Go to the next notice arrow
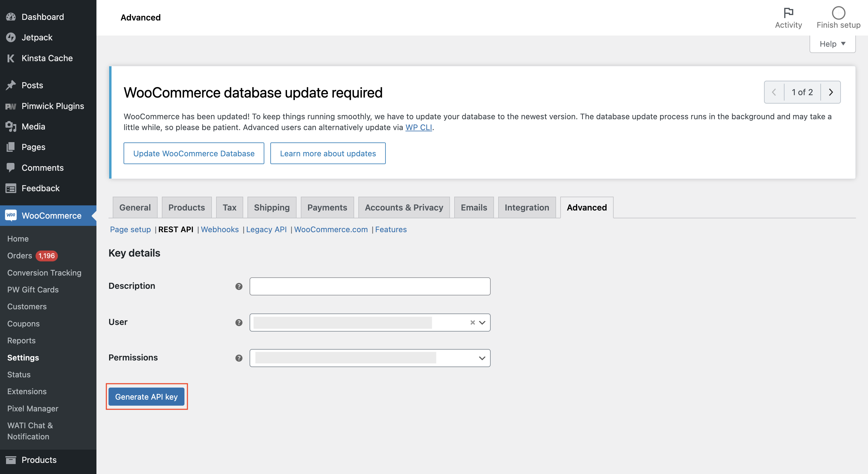 pyautogui.click(x=831, y=92)
